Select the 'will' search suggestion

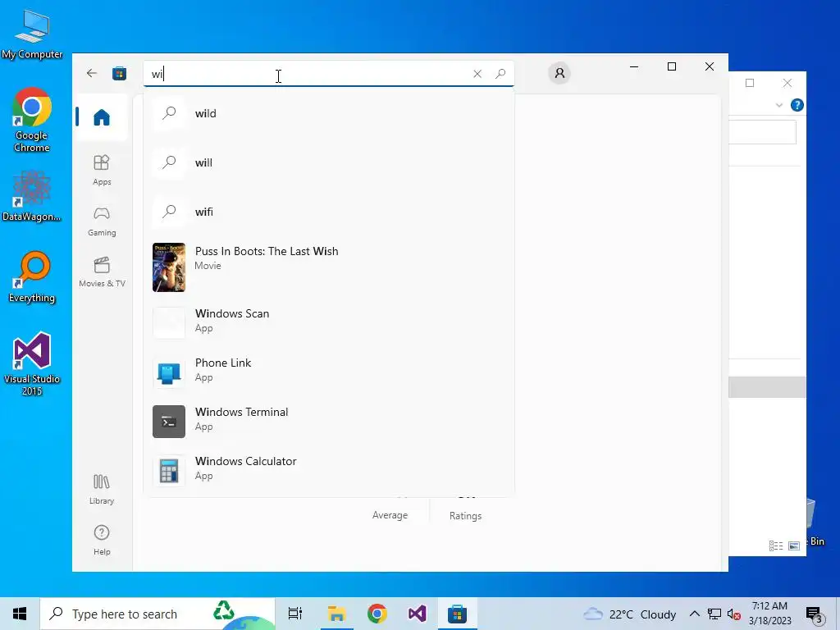tap(329, 163)
